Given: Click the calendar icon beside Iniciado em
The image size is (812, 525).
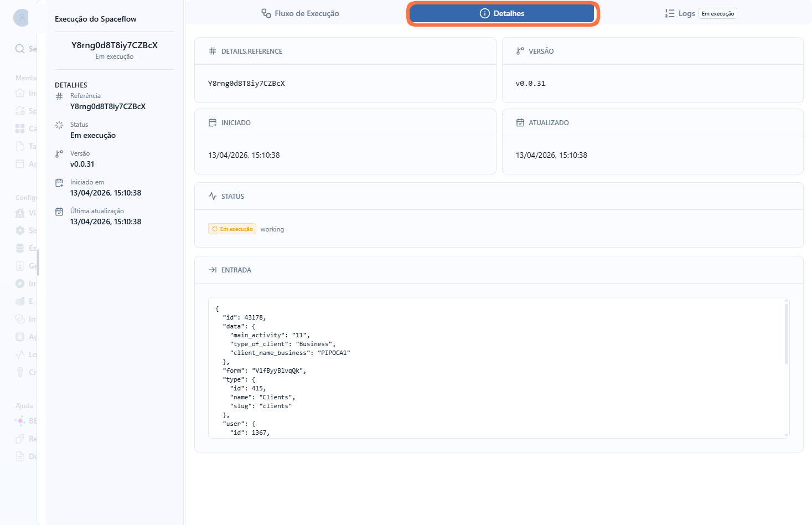Looking at the screenshot, I should [x=59, y=183].
